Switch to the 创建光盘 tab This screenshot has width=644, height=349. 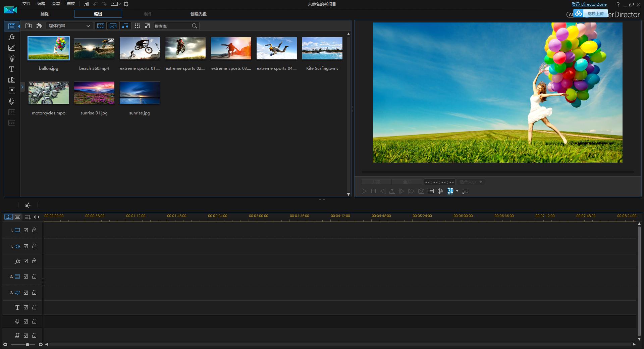198,14
